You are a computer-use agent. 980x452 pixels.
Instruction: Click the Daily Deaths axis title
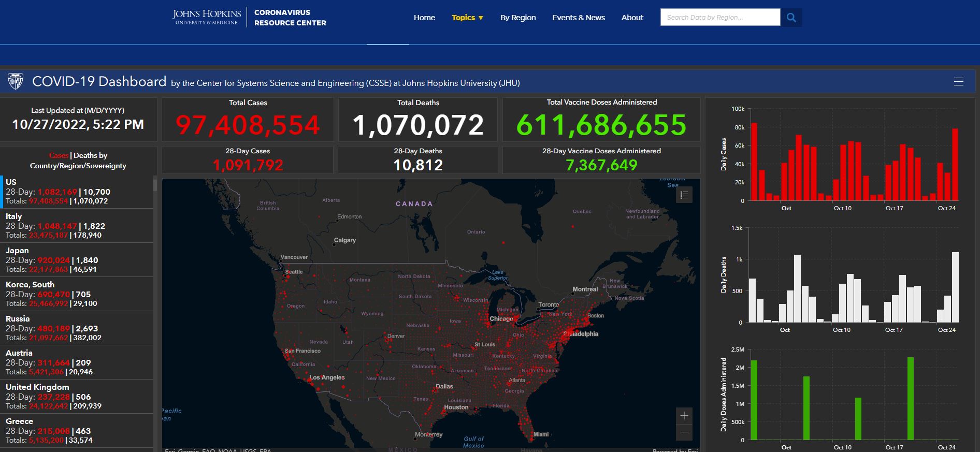pyautogui.click(x=724, y=274)
